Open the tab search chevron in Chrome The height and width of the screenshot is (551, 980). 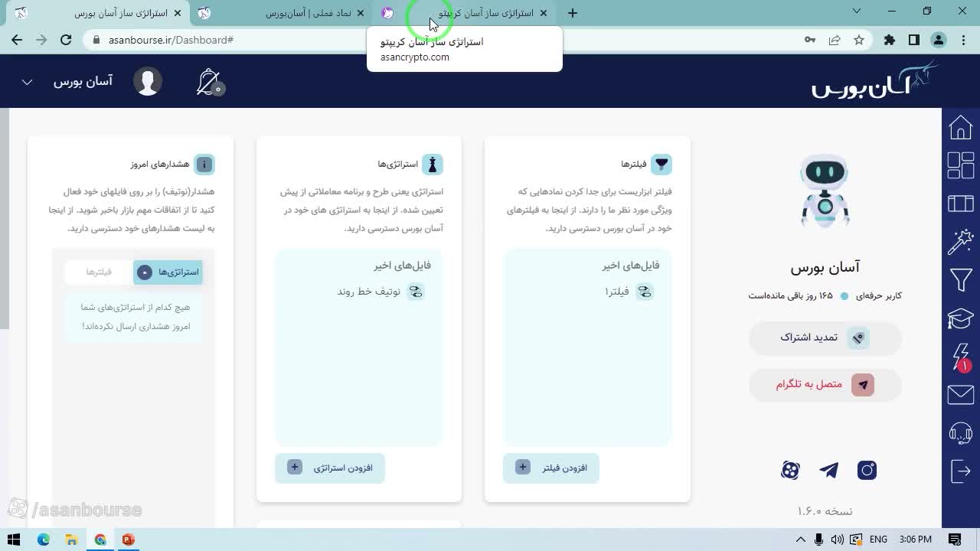click(857, 11)
